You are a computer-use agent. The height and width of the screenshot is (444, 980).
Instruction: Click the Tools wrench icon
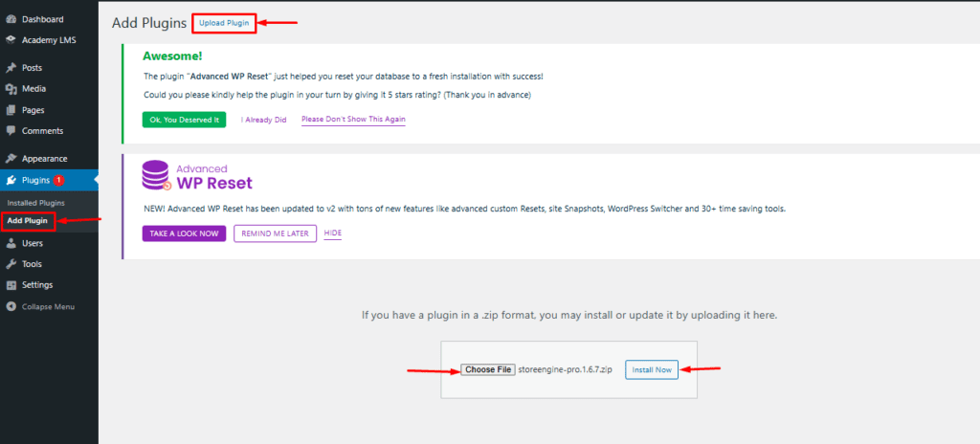tap(11, 264)
